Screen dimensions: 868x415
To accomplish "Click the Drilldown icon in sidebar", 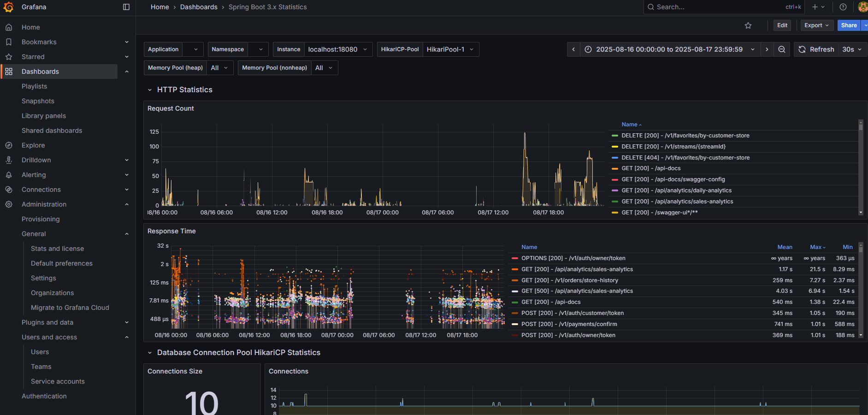I will click(9, 160).
